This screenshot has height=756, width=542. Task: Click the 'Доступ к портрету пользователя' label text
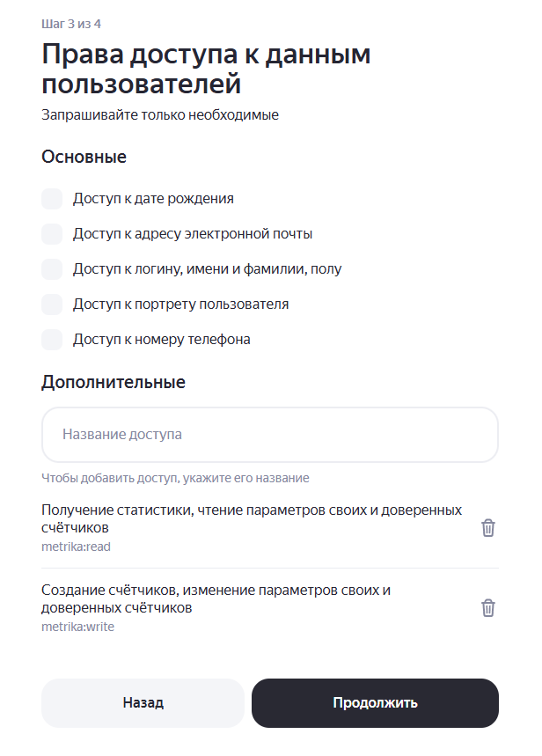pos(180,305)
